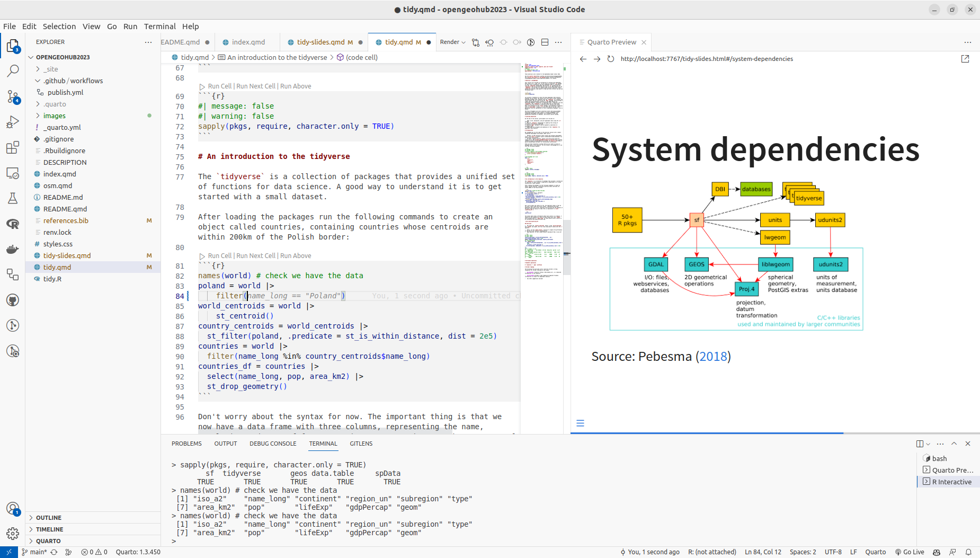The height and width of the screenshot is (558, 980).
Task: Open the Search view in activity bar
Action: pos(13,70)
